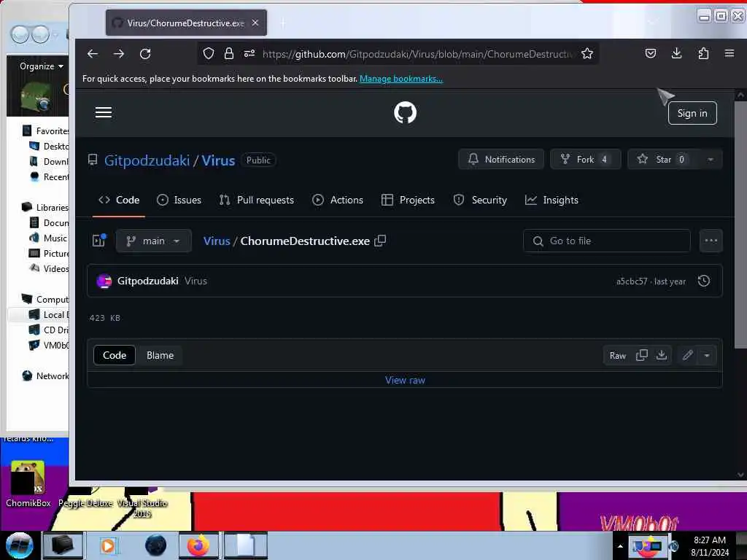Click the GitHub Octocat logo
The height and width of the screenshot is (560, 747).
(x=405, y=113)
